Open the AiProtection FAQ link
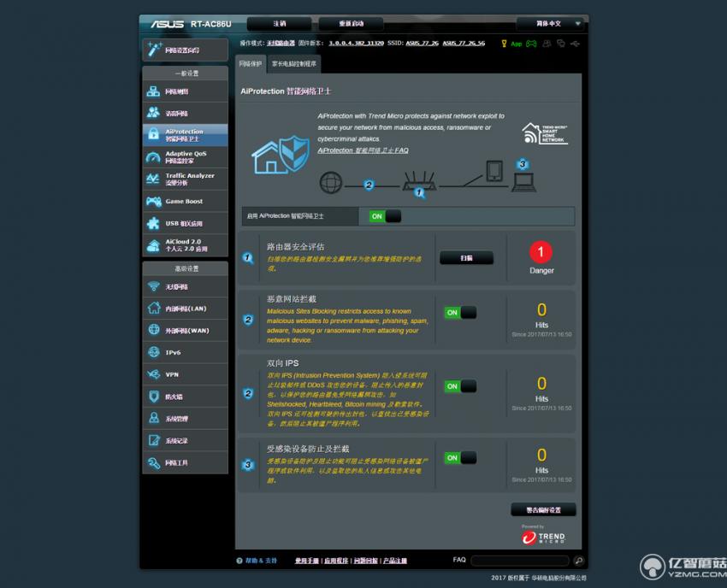 point(363,150)
